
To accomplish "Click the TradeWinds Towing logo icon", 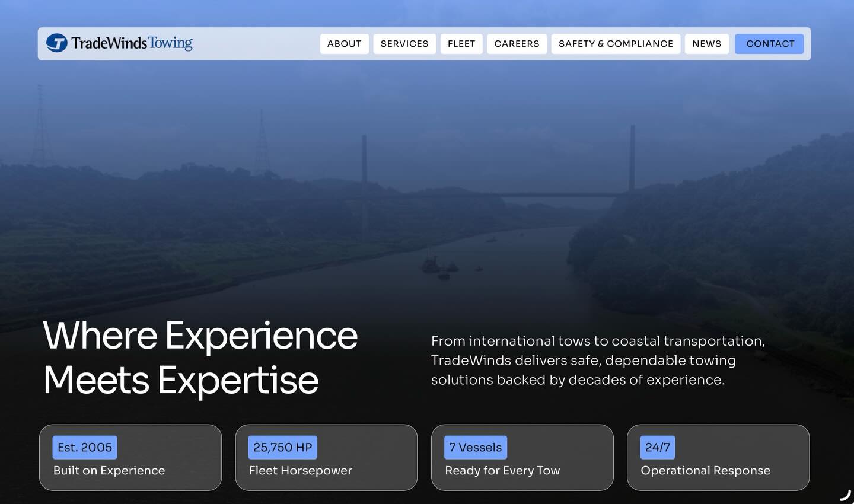I will [57, 43].
